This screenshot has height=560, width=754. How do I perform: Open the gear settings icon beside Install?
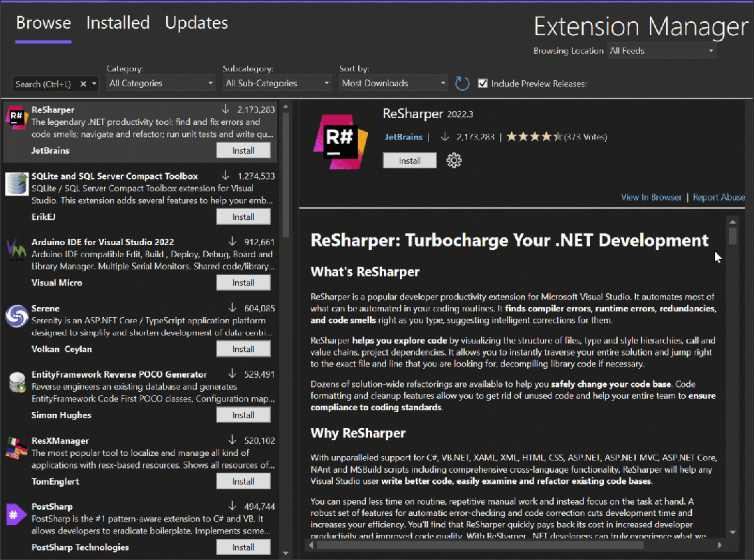point(454,160)
